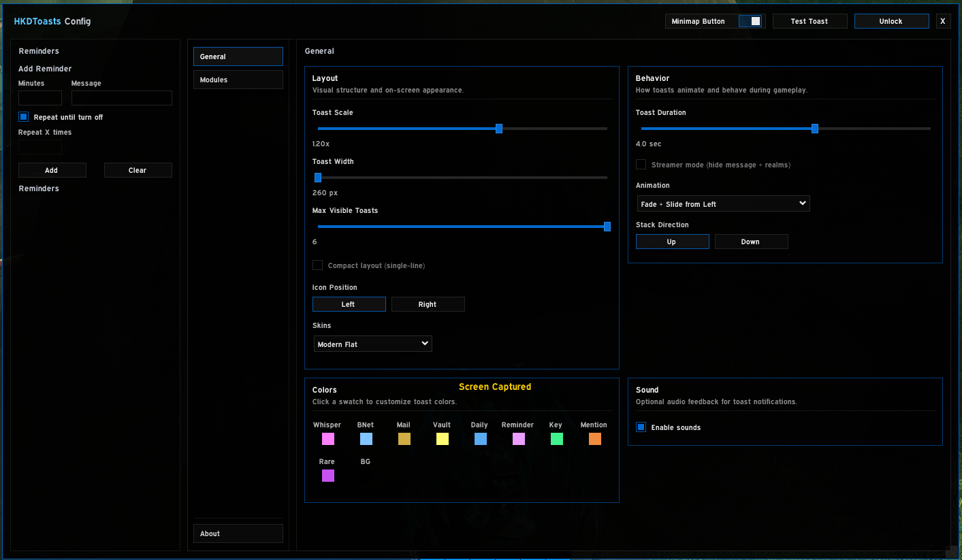
Task: Pick the Reminder color swatch
Action: (x=519, y=439)
